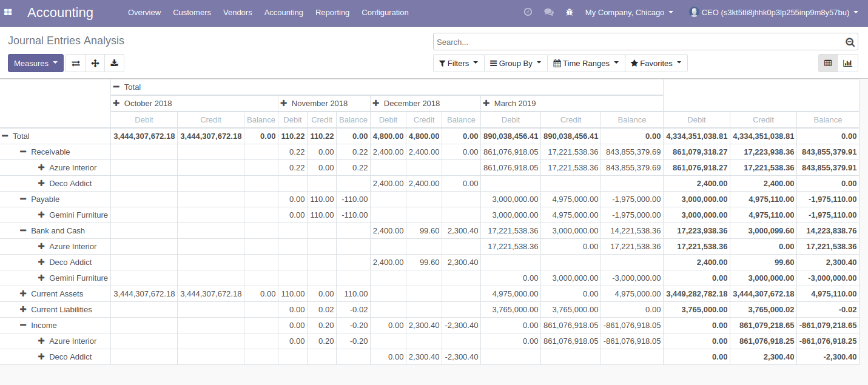Select the pivot table view icon
Viewport: 868px width, 385px height.
[x=827, y=62]
